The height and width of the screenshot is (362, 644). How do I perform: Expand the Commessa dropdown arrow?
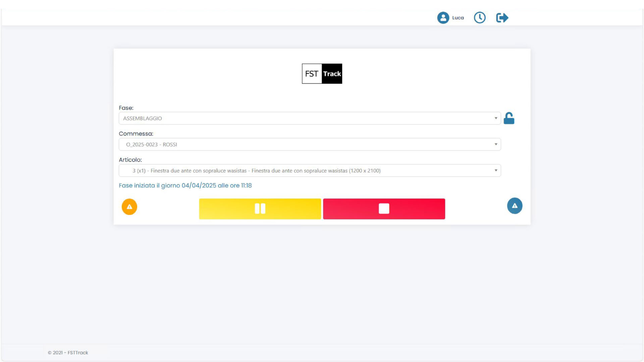[x=495, y=144]
